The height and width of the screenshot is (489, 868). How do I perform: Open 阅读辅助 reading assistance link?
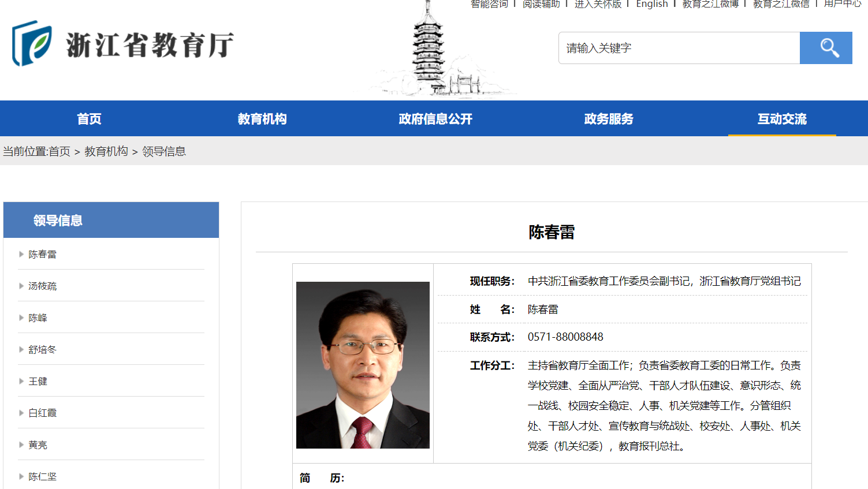click(x=541, y=4)
